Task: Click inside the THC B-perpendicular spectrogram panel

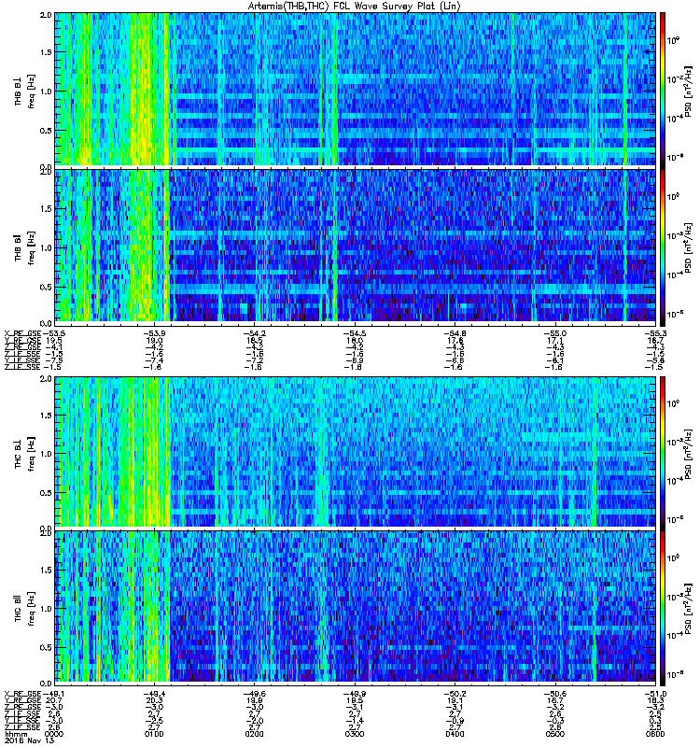Action: coord(356,452)
